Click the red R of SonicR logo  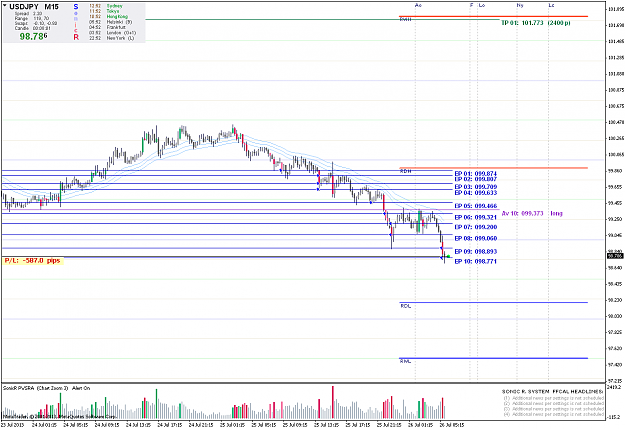tap(76, 37)
